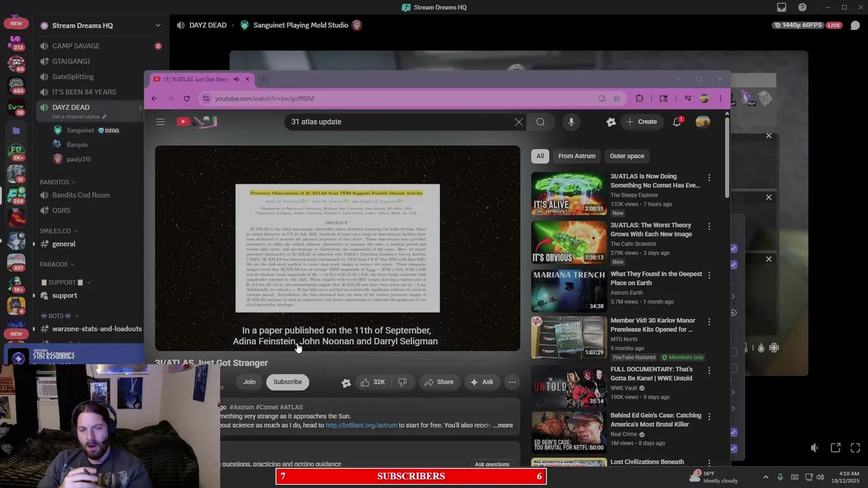The image size is (868, 488).
Task: Open the Mariana Trench video thumbnail
Action: point(568,291)
